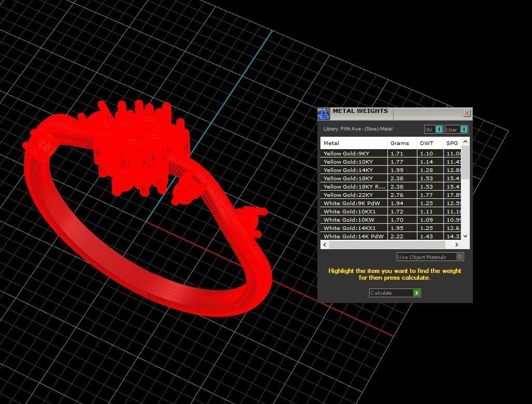The height and width of the screenshot is (404, 532).
Task: Click the 2.76 grams value cell
Action: coord(402,195)
